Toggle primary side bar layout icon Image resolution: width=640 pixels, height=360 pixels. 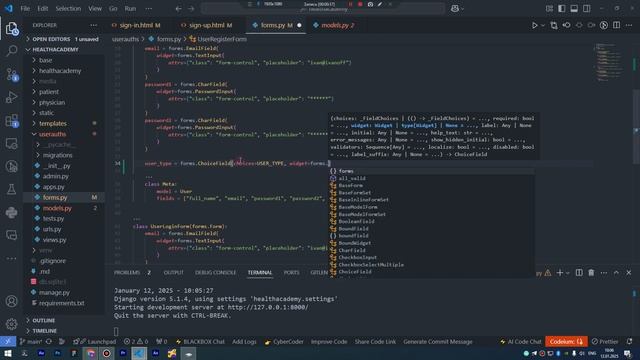[x=562, y=9]
